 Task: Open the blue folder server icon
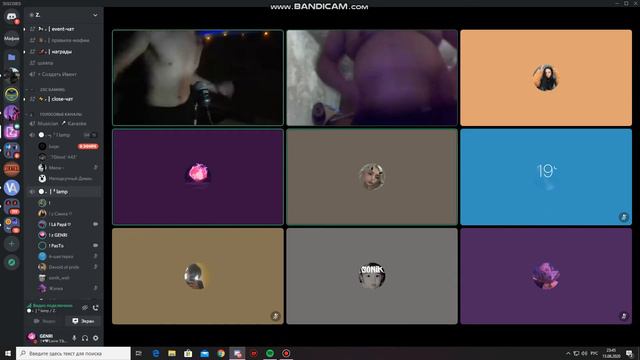pos(11,57)
